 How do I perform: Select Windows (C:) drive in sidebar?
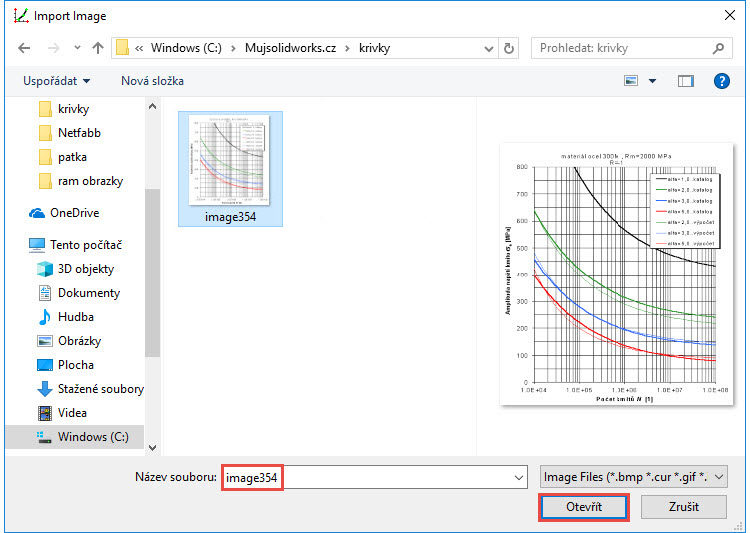tap(75, 437)
